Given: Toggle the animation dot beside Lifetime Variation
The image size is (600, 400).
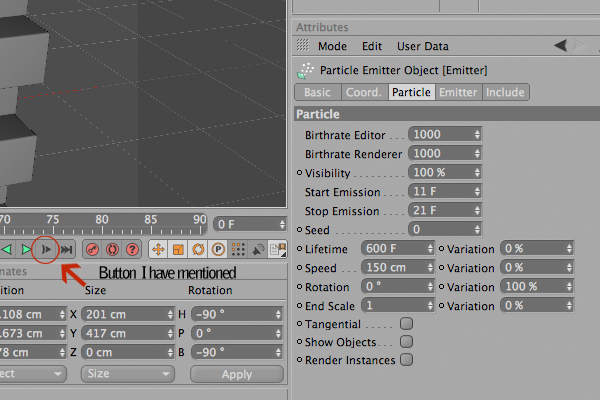Looking at the screenshot, I should pos(441,249).
